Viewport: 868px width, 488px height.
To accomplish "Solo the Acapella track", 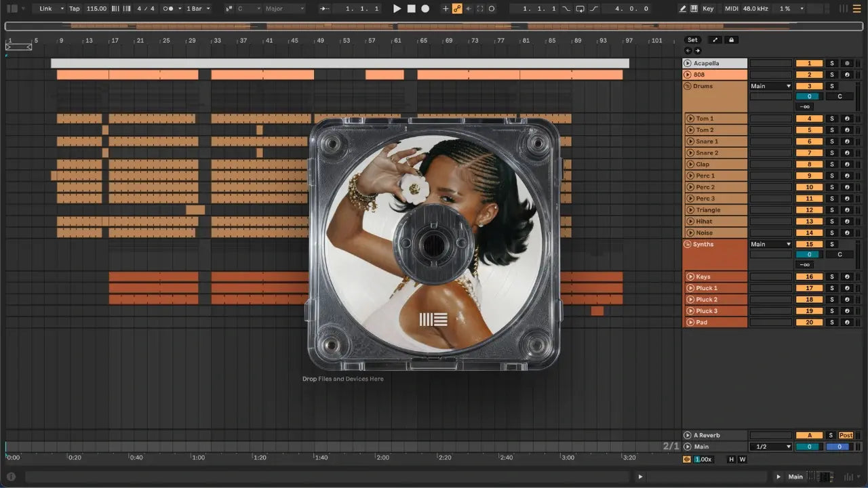I will [832, 63].
